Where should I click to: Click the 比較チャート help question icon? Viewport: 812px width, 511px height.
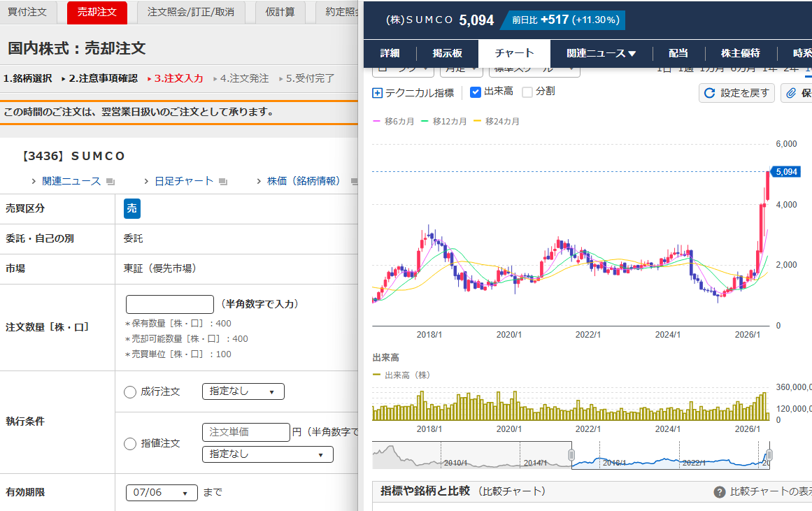[x=719, y=492]
